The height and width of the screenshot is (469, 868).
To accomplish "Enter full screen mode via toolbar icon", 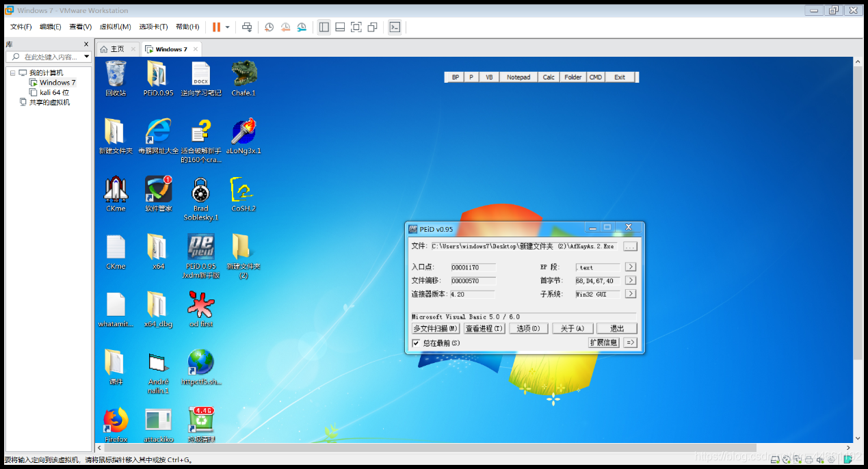I will click(x=356, y=27).
